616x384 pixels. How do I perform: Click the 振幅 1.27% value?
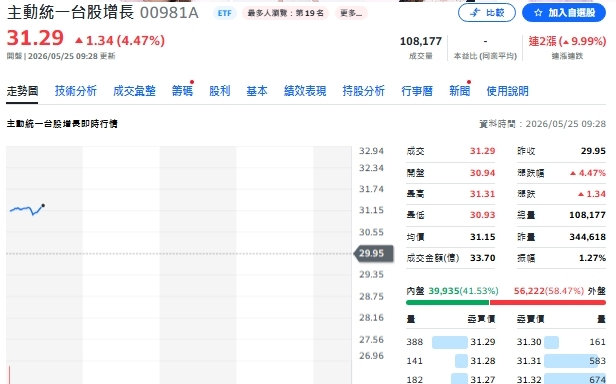(592, 258)
